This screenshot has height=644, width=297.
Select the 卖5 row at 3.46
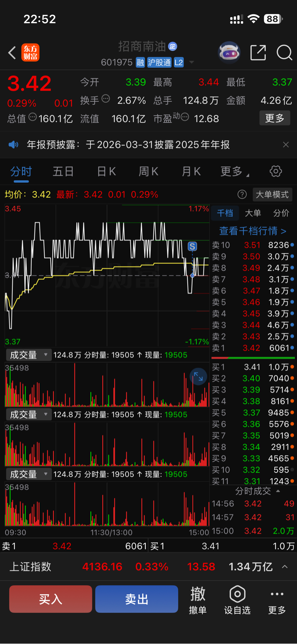[253, 302]
